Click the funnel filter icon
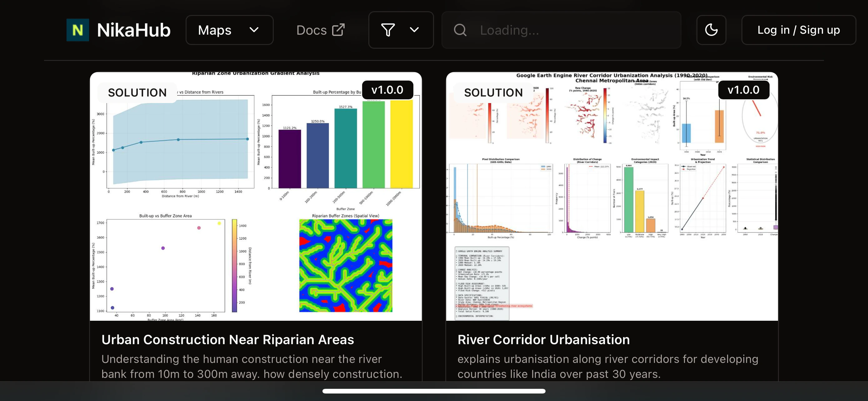Image resolution: width=868 pixels, height=401 pixels. 387,30
